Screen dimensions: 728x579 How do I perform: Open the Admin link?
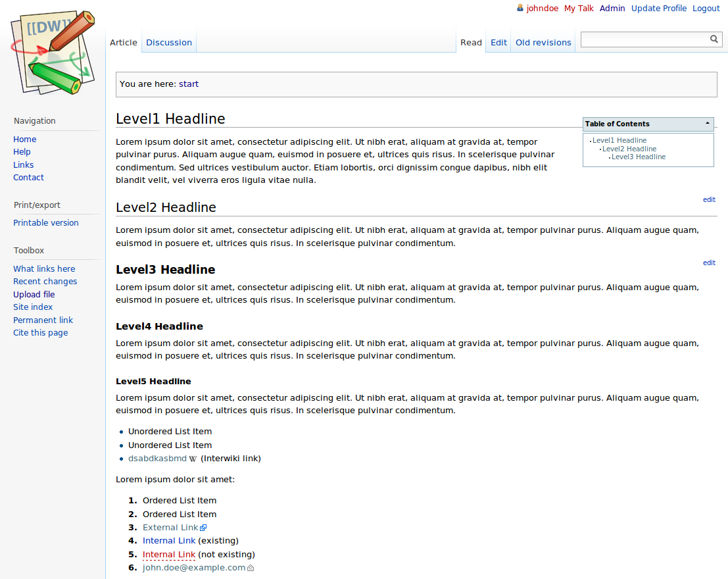tap(612, 9)
